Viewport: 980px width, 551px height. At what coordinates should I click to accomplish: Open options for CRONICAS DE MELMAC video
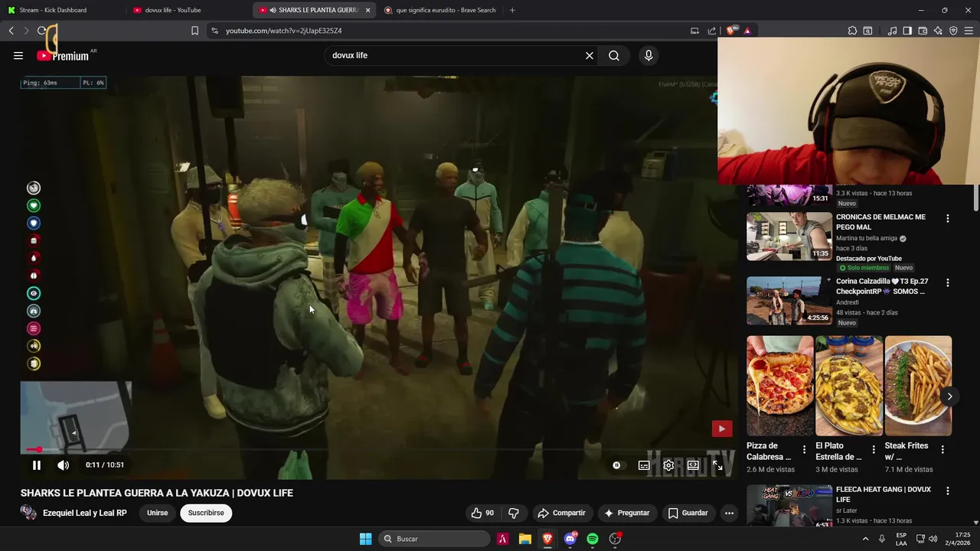pos(947,218)
